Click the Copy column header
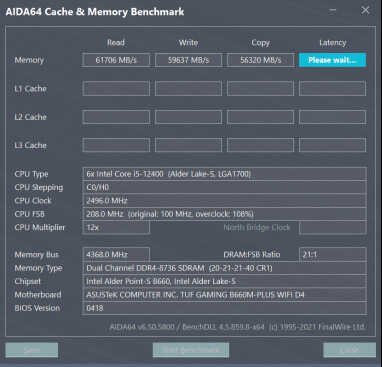Viewport: 382px width, 367px height. pos(261,43)
